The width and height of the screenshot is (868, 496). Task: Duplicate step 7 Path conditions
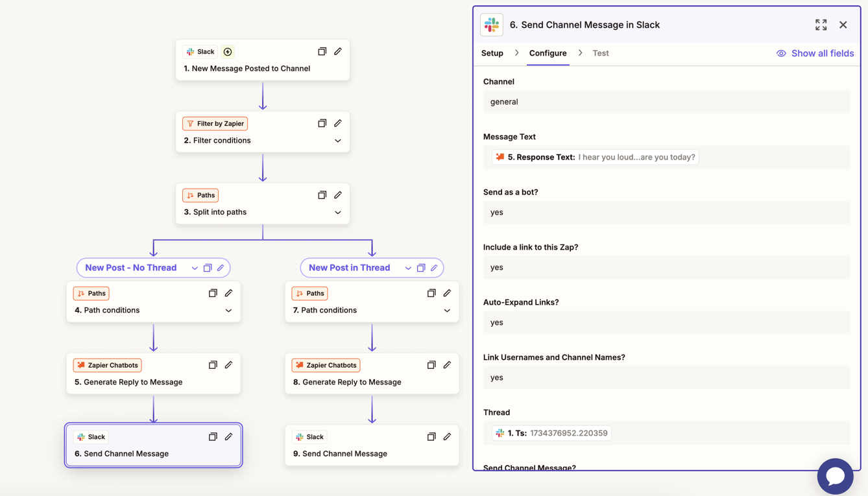(x=431, y=293)
